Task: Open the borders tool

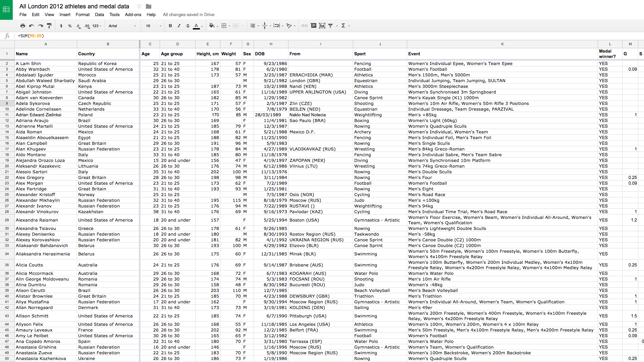Action: click(224, 26)
